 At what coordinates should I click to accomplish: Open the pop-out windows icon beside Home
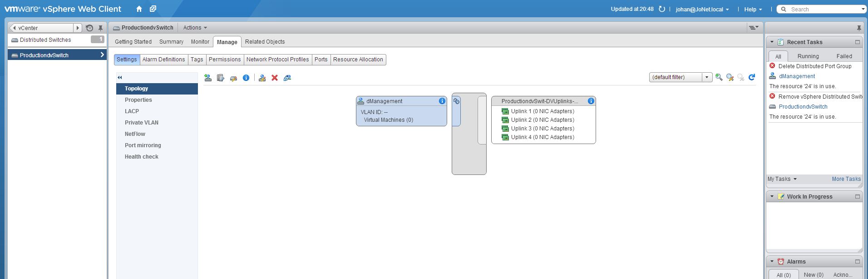pyautogui.click(x=153, y=9)
